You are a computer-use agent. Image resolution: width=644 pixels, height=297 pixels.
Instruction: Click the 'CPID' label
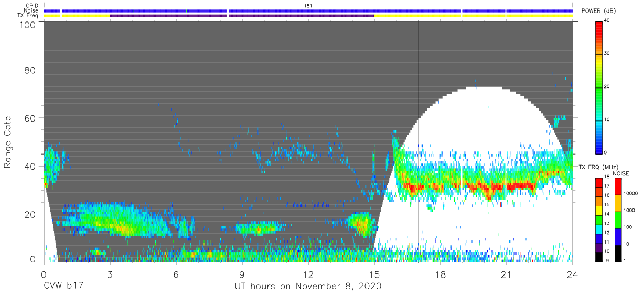coord(31,6)
